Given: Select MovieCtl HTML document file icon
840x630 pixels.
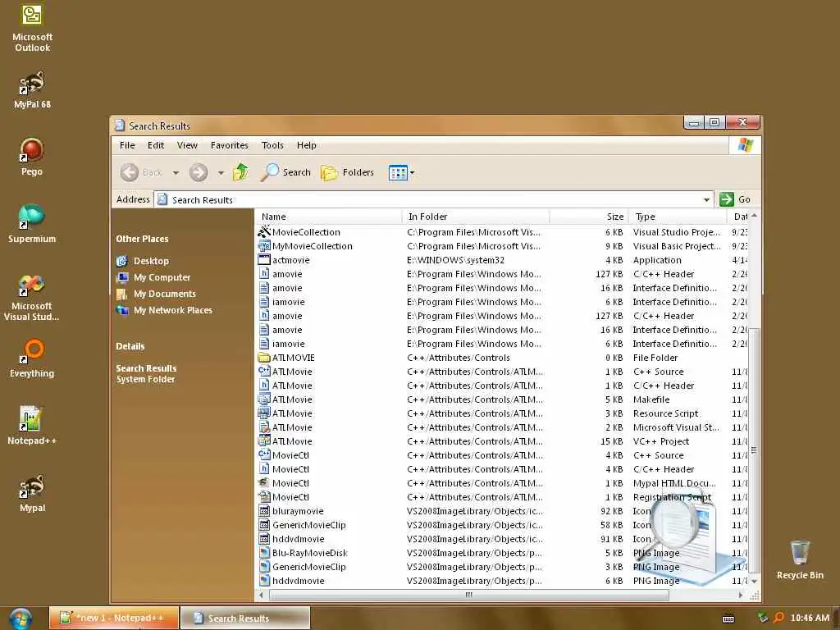Looking at the screenshot, I should pyautogui.click(x=264, y=482).
